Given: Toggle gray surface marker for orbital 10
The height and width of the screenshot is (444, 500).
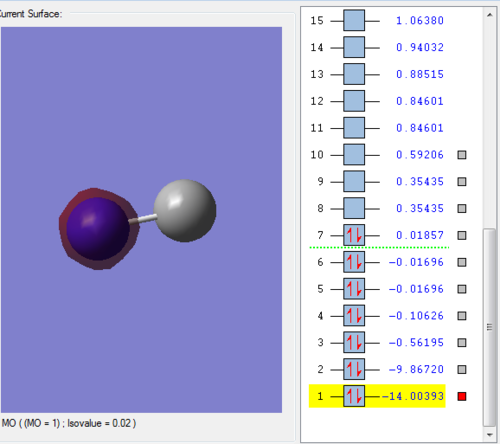Looking at the screenshot, I should tap(462, 155).
